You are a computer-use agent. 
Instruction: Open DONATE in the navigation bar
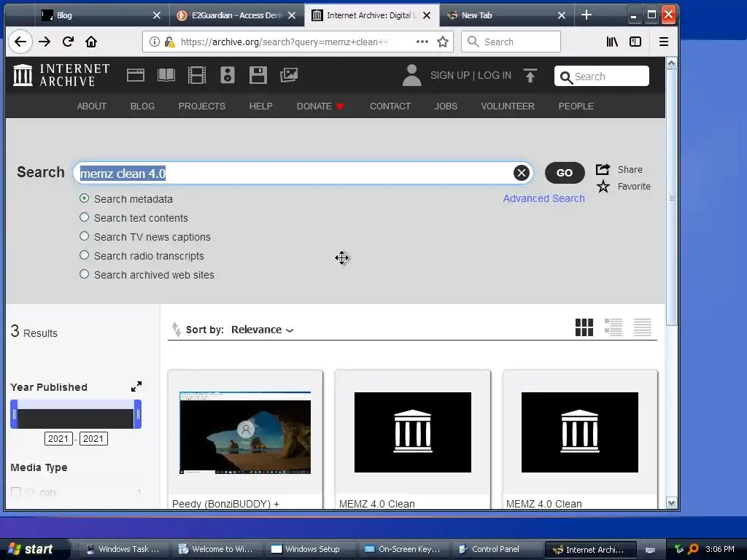pos(320,106)
